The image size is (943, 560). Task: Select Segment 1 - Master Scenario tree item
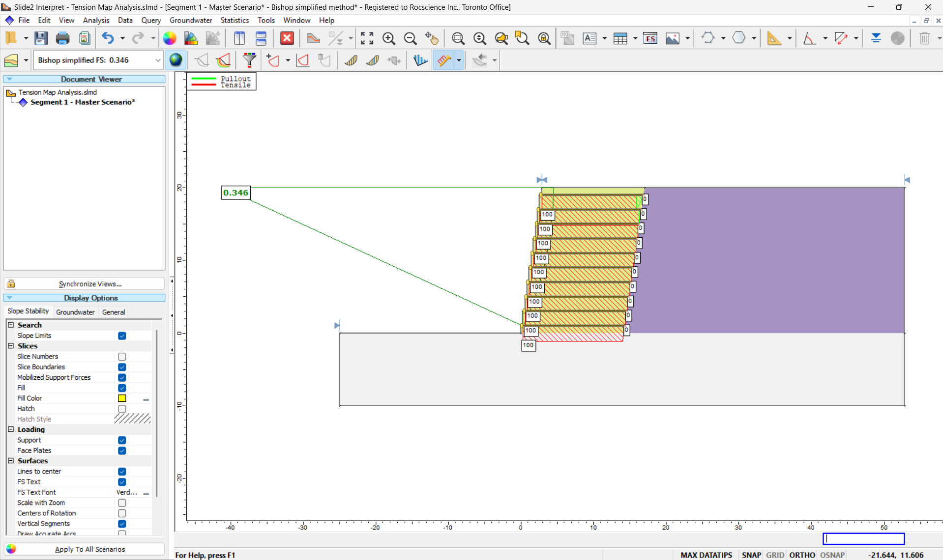point(83,102)
